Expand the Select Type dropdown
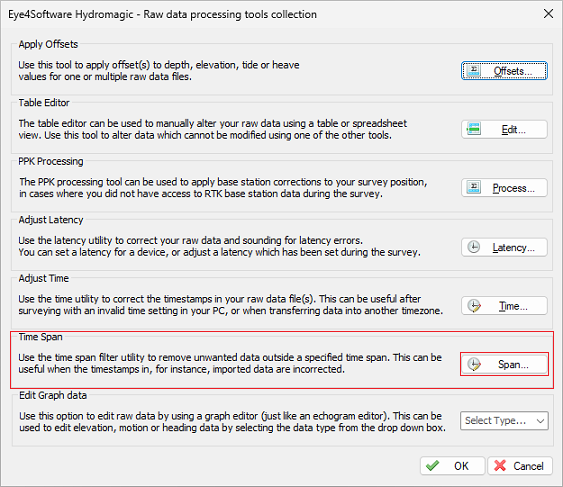Viewport: 563px width, 487px height. (x=504, y=421)
